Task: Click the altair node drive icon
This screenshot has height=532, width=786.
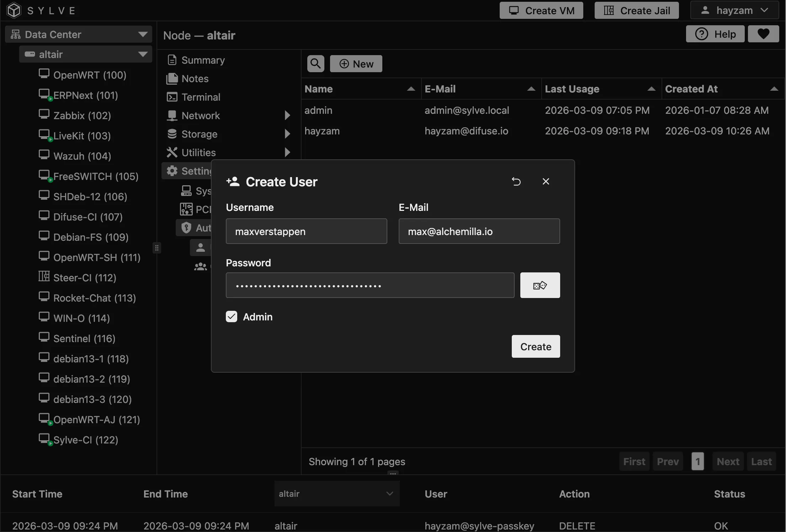Action: point(30,54)
